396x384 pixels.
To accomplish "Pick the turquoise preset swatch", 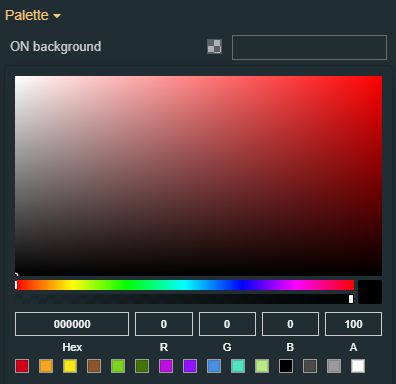I will point(238,366).
